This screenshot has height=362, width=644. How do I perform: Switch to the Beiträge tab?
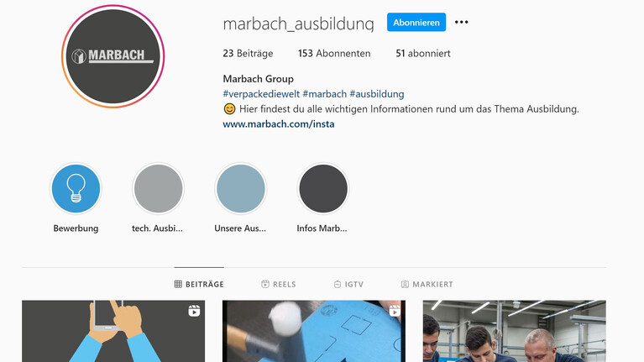[199, 284]
